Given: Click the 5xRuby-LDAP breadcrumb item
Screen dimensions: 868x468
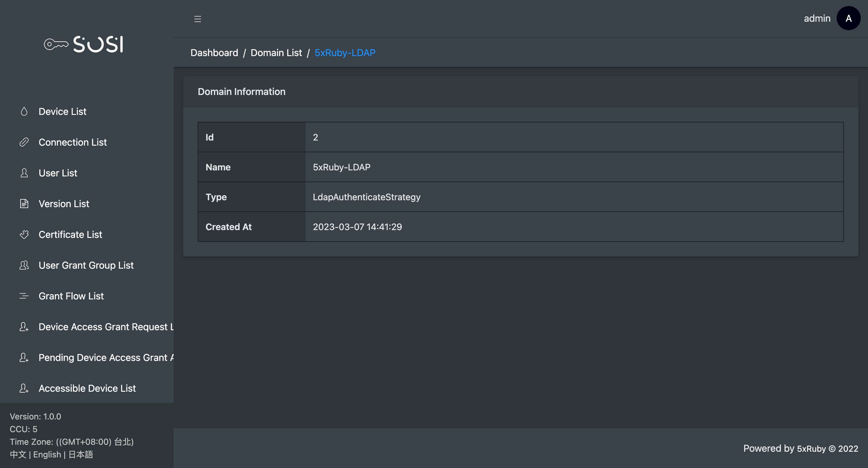Looking at the screenshot, I should (x=345, y=52).
